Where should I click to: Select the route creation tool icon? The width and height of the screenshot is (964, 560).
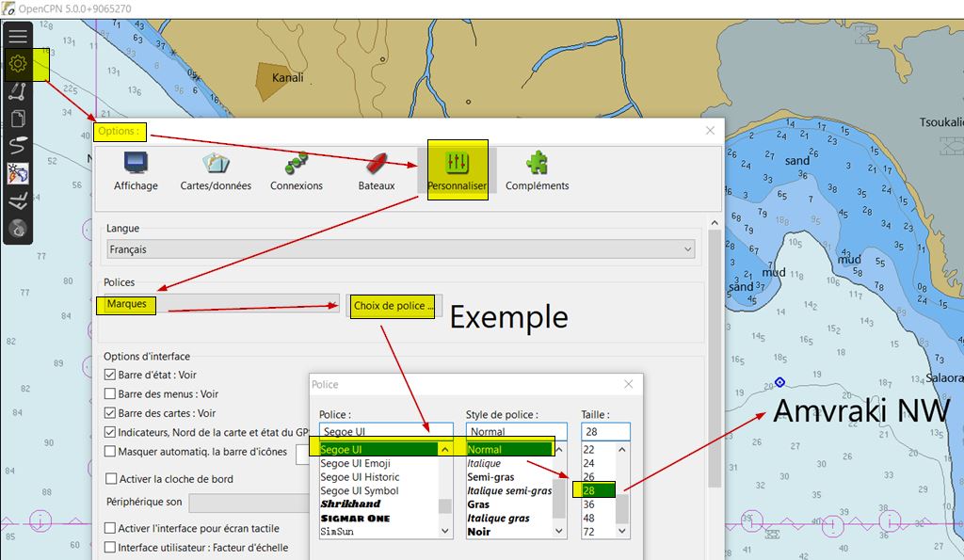pyautogui.click(x=18, y=92)
